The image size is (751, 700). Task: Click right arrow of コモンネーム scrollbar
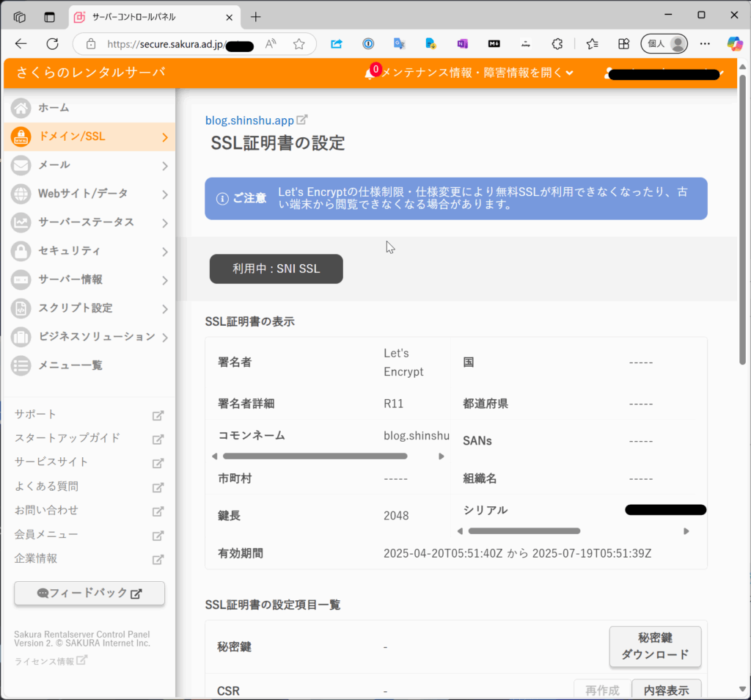point(441,456)
